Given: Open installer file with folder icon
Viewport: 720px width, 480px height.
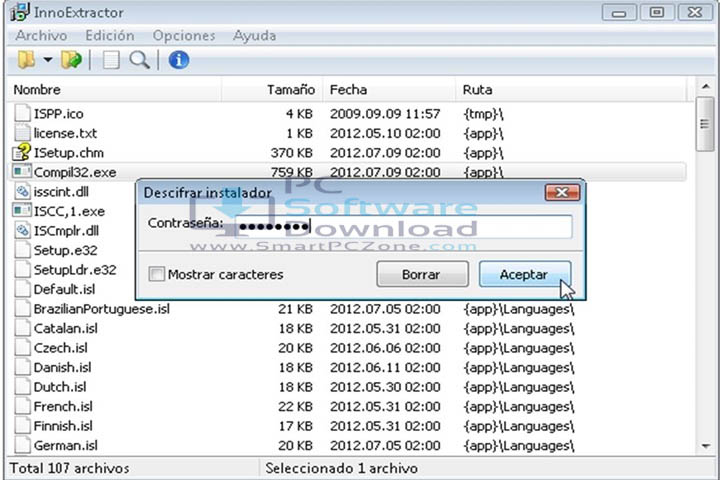Looking at the screenshot, I should [26, 60].
